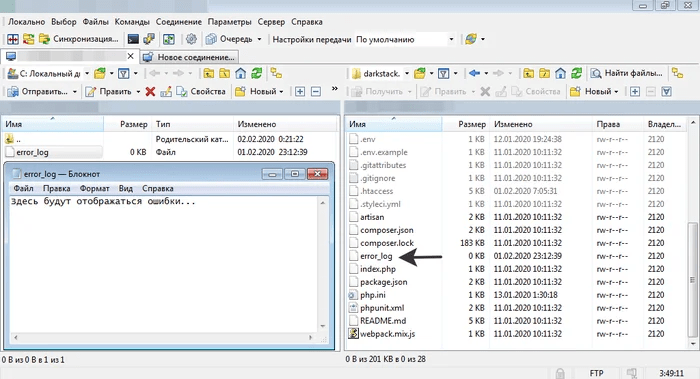
Task: Click local unselect-files minus icon
Action: pos(316,92)
